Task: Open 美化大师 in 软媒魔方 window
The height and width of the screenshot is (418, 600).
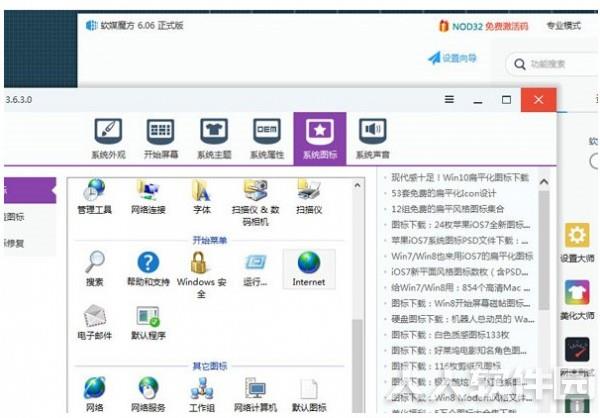Action: coord(577,300)
